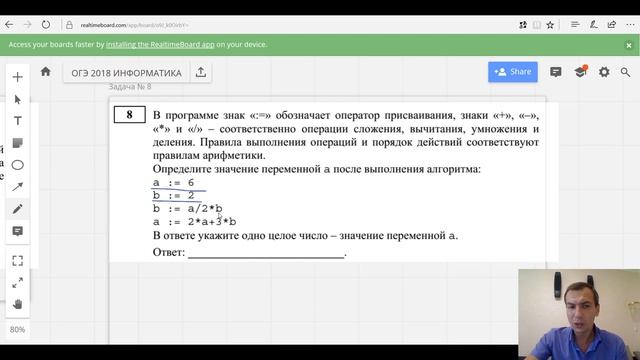Click the code line b := a/2*b

click(x=187, y=209)
